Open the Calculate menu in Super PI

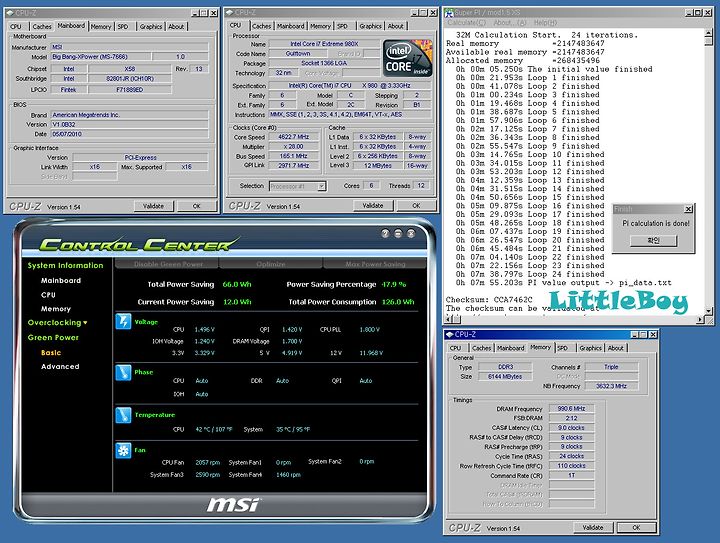[467, 22]
